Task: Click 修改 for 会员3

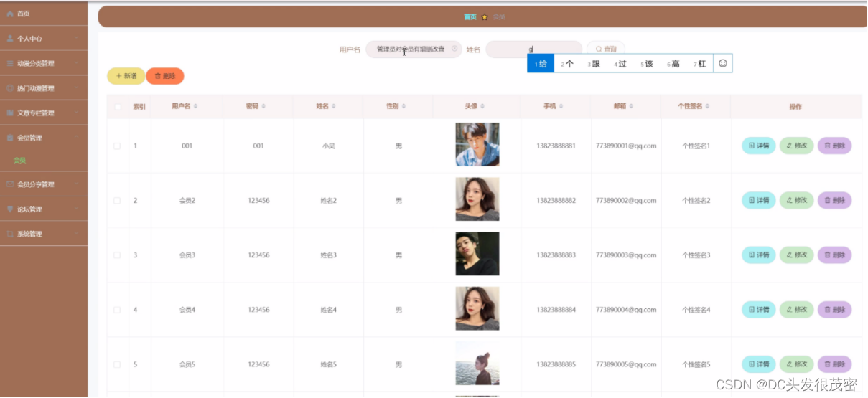Action: [797, 255]
